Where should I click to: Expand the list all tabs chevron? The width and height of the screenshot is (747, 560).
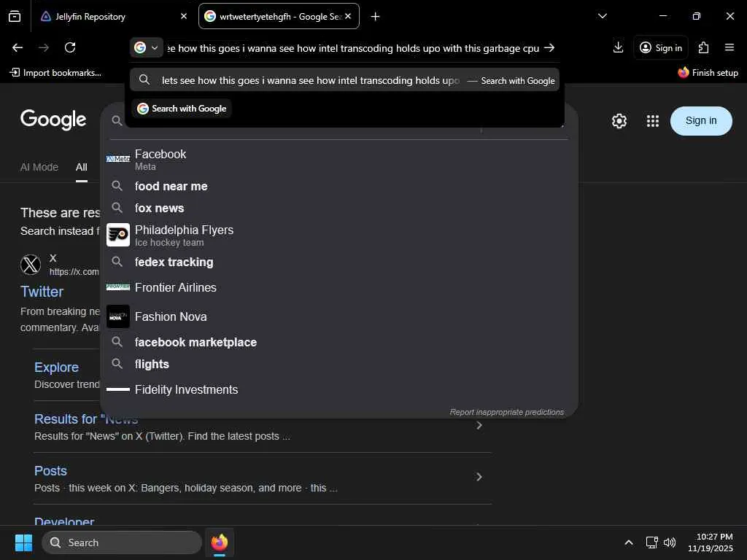pyautogui.click(x=602, y=16)
